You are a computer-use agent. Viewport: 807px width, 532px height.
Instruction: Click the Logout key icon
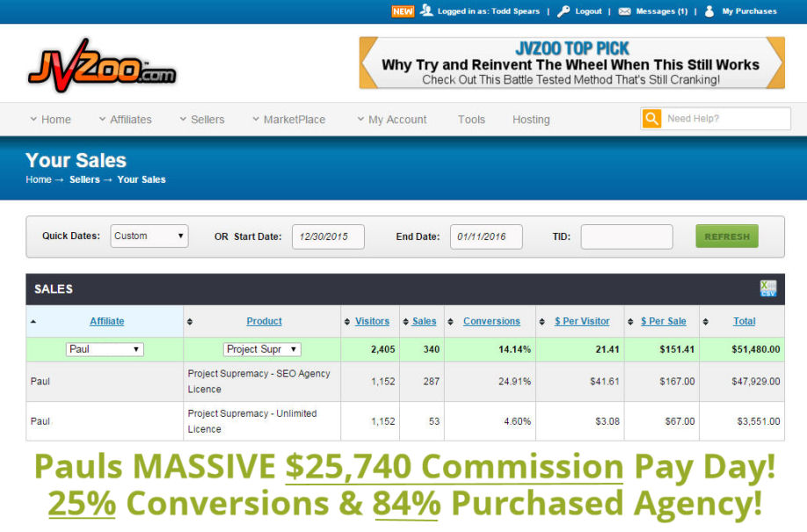click(x=563, y=11)
